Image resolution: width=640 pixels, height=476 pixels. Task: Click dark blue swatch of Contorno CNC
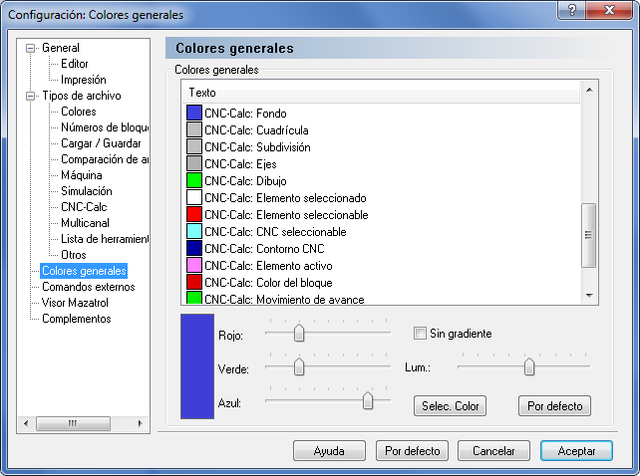[194, 248]
